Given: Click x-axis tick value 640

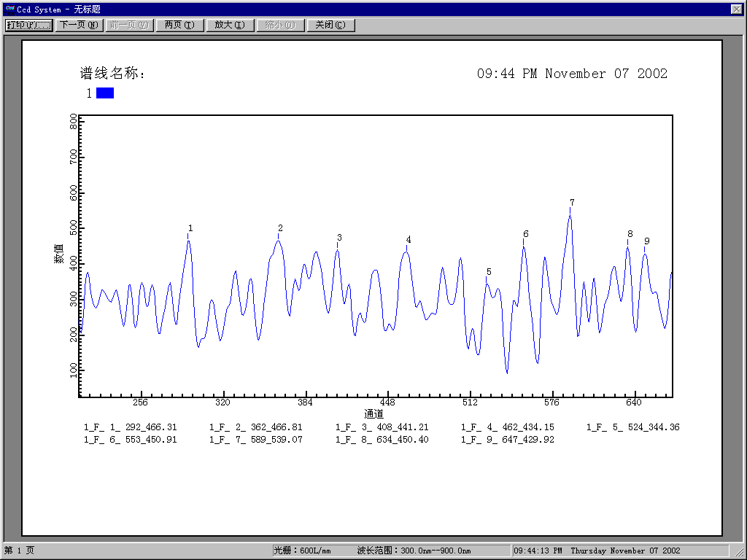Looking at the screenshot, I should 634,402.
